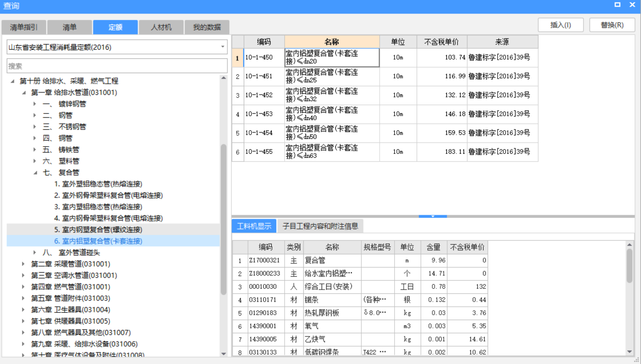Screen dimensions: 641x364
Task: Select 第九章 采暖、给排水设备(031006) item
Action: pos(84,344)
